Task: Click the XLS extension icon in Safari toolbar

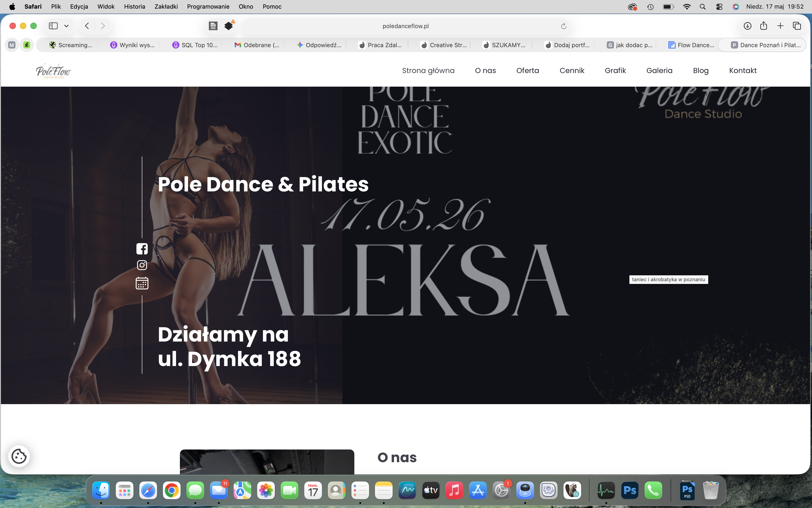Action: 213,26
